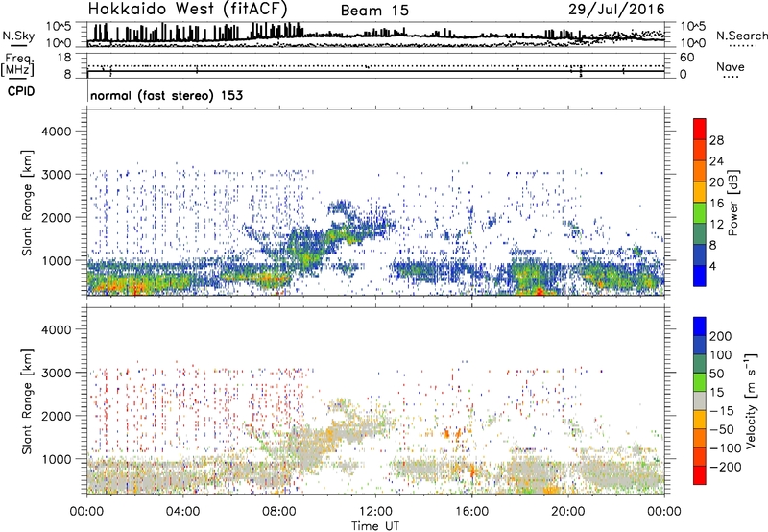Image resolution: width=768 pixels, height=532 pixels.
Task: Click the "Hokkaido West (fitACF)" plot title
Action: click(187, 9)
